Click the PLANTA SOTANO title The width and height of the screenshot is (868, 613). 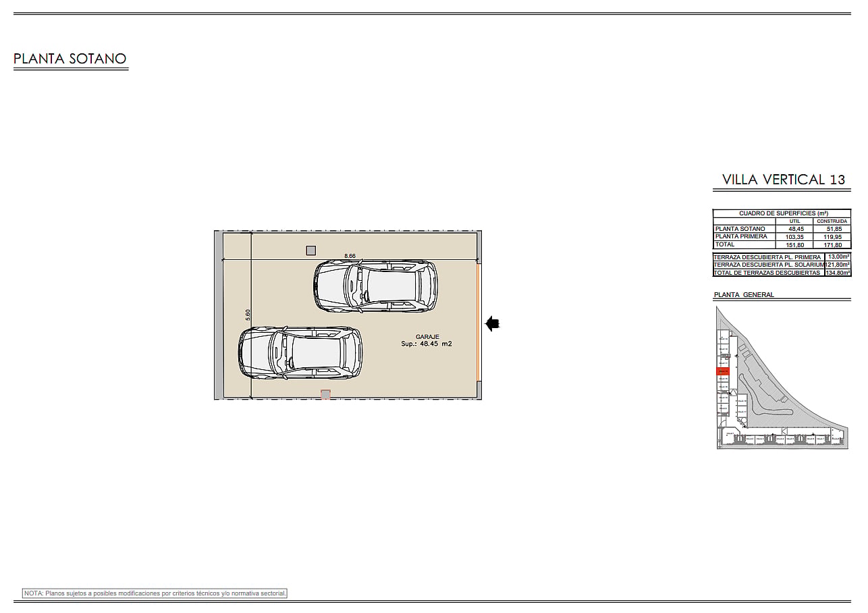(70, 59)
